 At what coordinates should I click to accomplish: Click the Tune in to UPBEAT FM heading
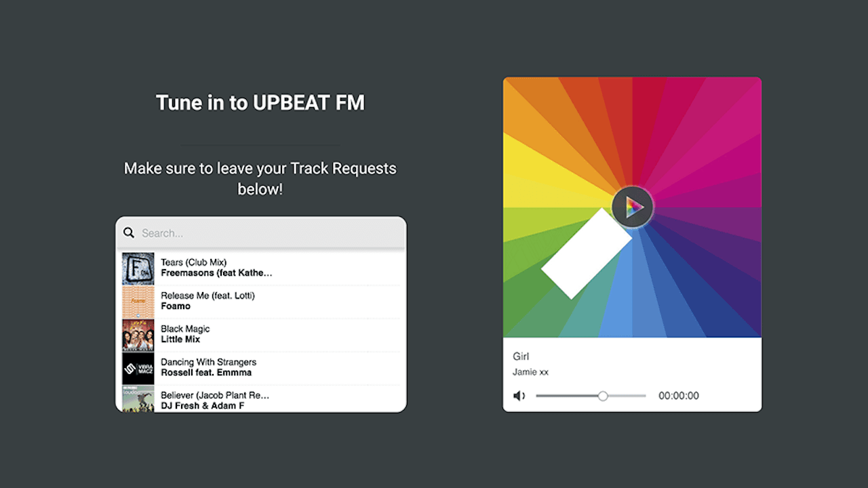tap(260, 102)
